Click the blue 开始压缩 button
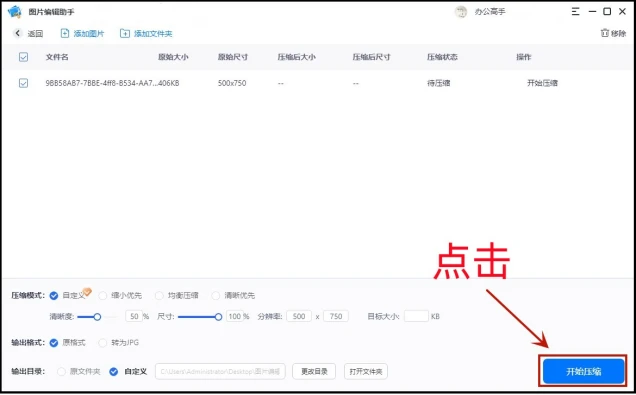Viewport: 636px width, 395px height. [x=583, y=371]
